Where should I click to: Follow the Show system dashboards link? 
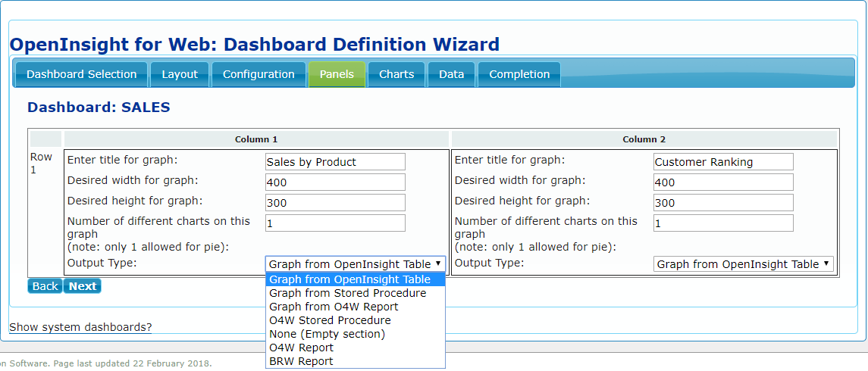point(81,327)
